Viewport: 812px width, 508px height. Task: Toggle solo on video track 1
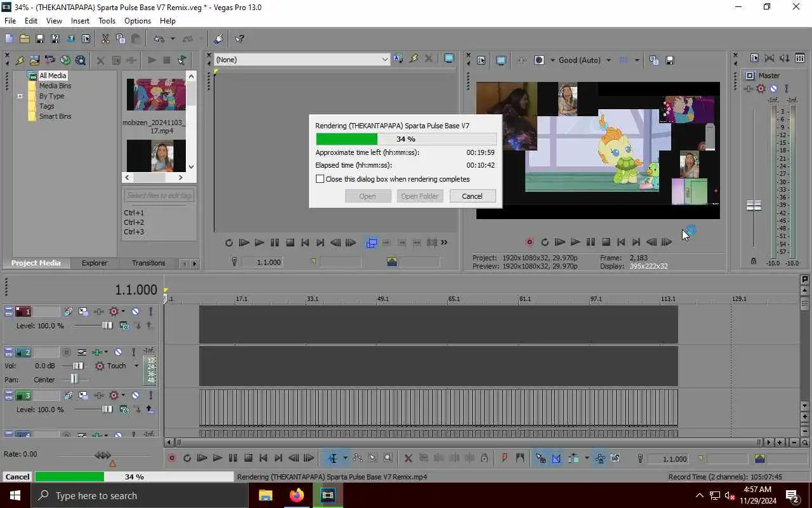(150, 312)
